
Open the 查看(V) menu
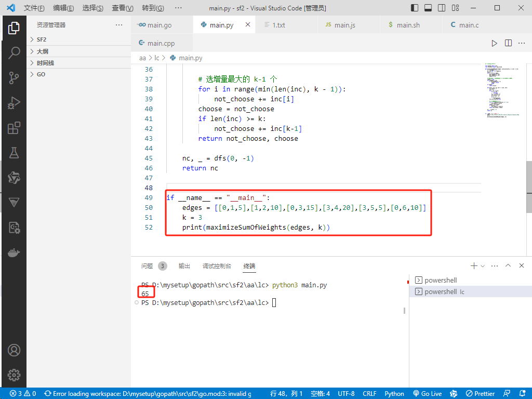(123, 8)
